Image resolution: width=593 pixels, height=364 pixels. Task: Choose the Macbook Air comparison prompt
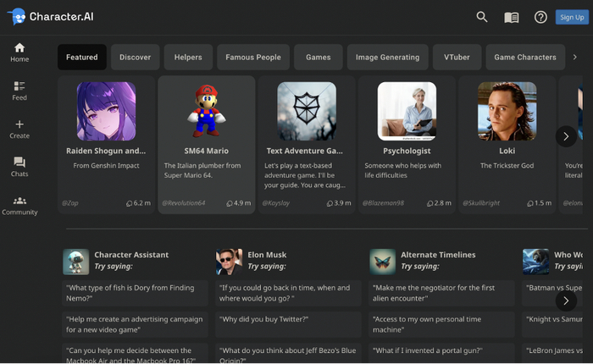[135, 353]
